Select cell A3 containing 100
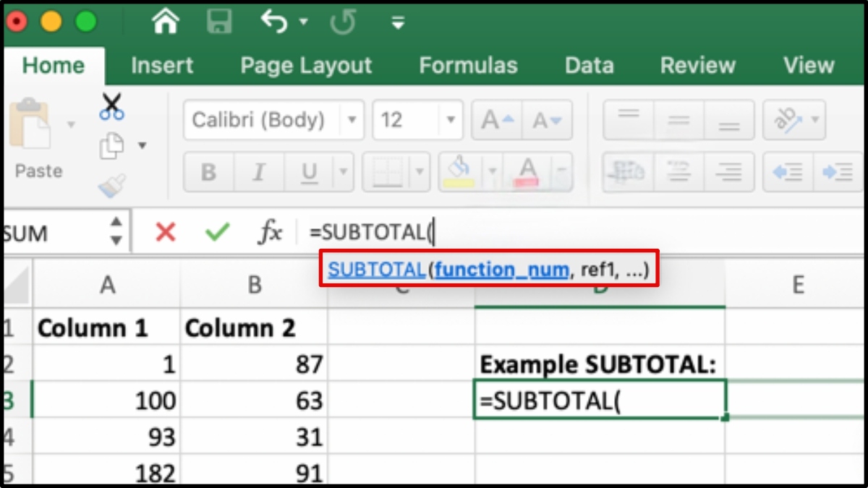Image resolution: width=868 pixels, height=488 pixels. coord(107,401)
